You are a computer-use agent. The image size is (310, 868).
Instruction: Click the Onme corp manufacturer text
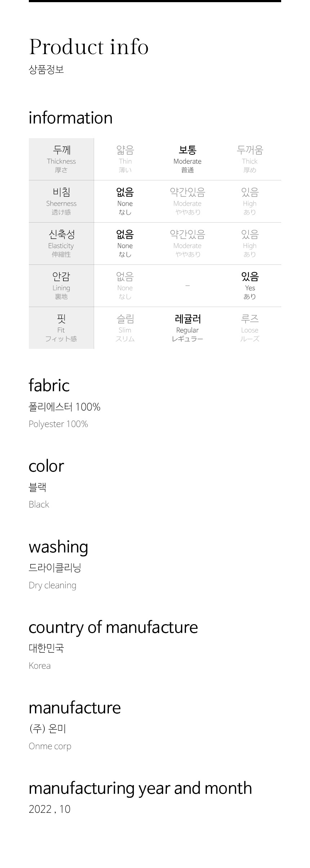point(50,746)
